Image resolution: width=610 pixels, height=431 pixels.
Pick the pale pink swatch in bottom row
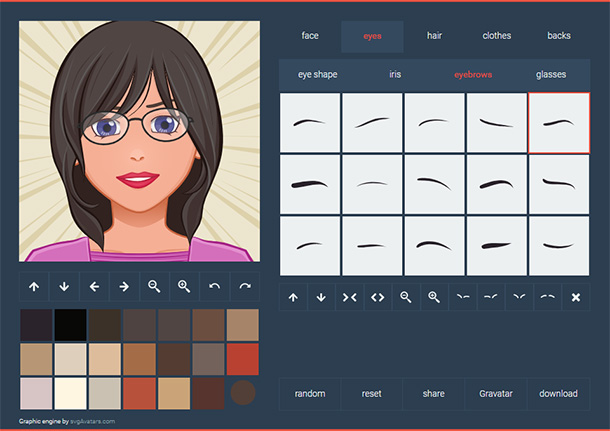36,393
